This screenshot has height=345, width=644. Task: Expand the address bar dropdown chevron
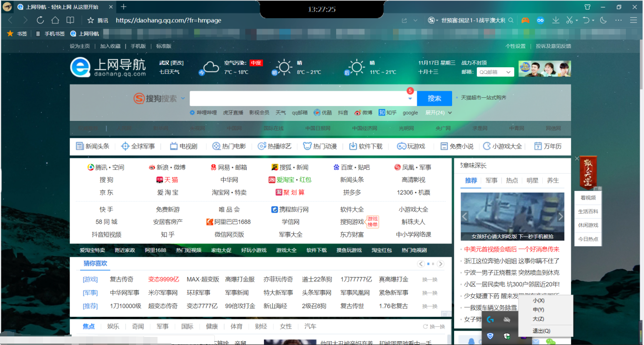(415, 21)
